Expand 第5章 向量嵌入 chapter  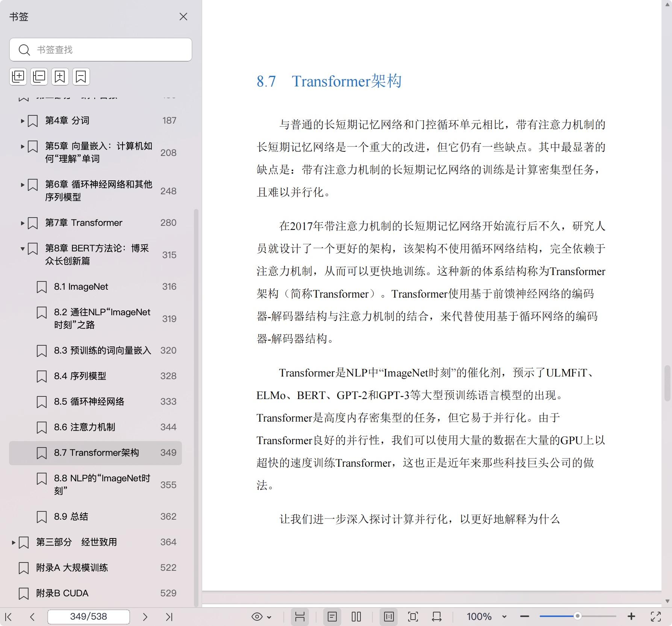23,147
